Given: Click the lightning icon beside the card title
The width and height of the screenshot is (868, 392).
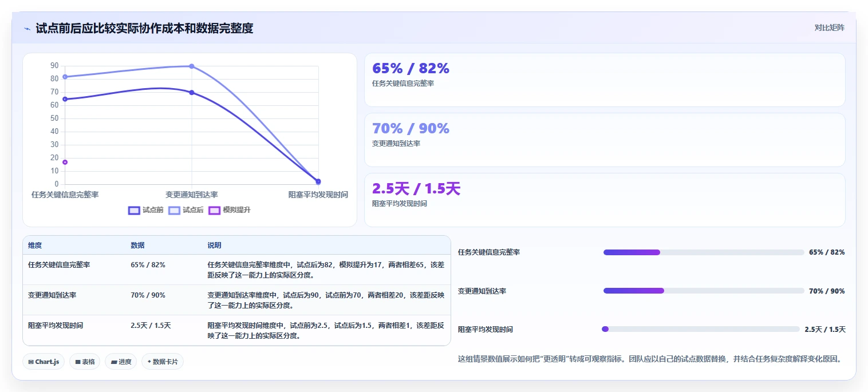Looking at the screenshot, I should [x=27, y=28].
